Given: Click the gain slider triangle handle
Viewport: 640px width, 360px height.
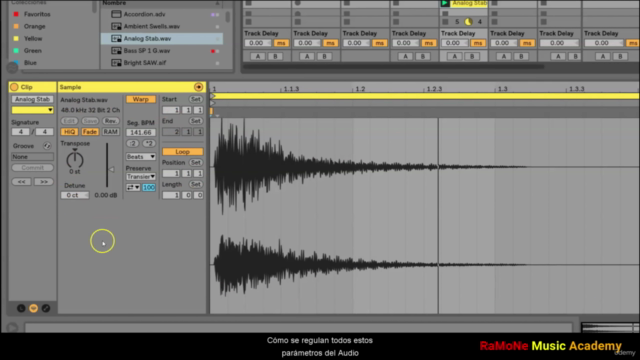Looking at the screenshot, I should coord(111,169).
